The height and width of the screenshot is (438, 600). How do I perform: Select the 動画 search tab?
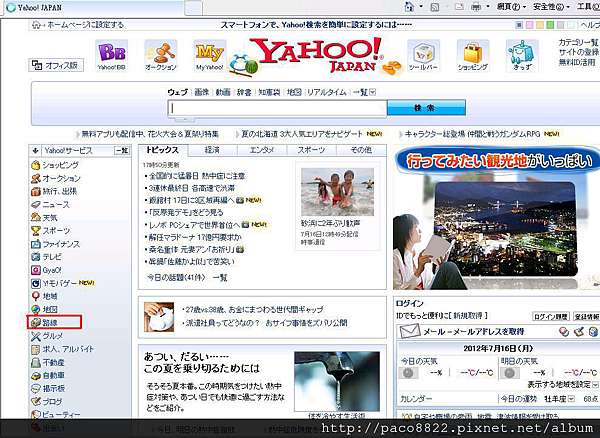[x=223, y=92]
